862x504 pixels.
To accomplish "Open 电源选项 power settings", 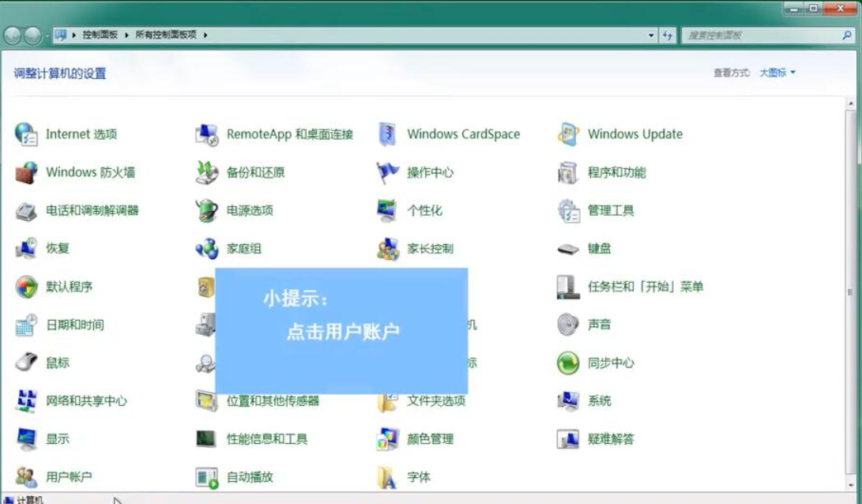I will [251, 211].
